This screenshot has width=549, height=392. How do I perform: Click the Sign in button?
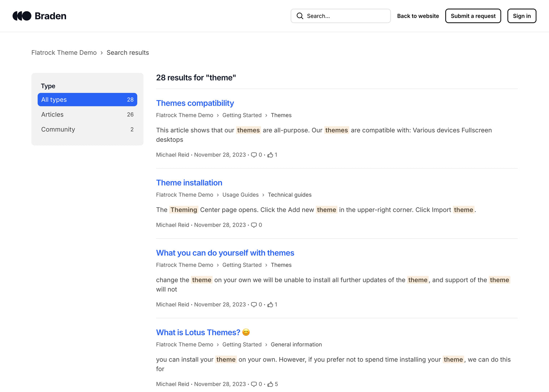click(522, 16)
